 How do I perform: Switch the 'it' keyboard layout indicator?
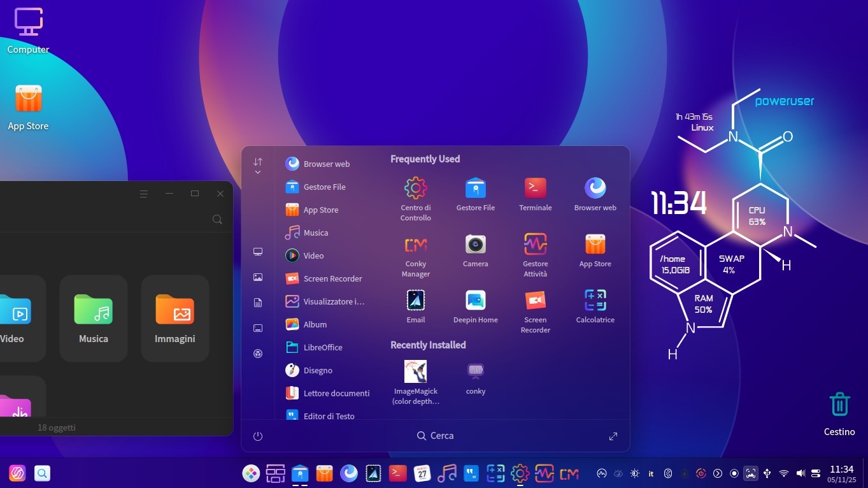(x=651, y=473)
